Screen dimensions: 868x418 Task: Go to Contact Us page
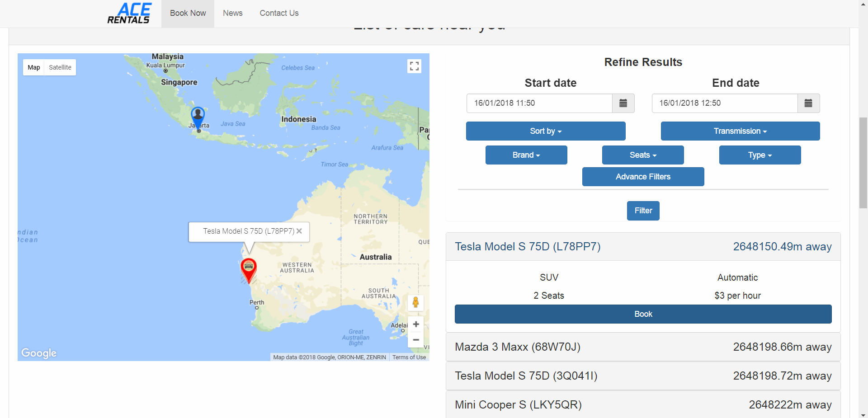coord(279,13)
